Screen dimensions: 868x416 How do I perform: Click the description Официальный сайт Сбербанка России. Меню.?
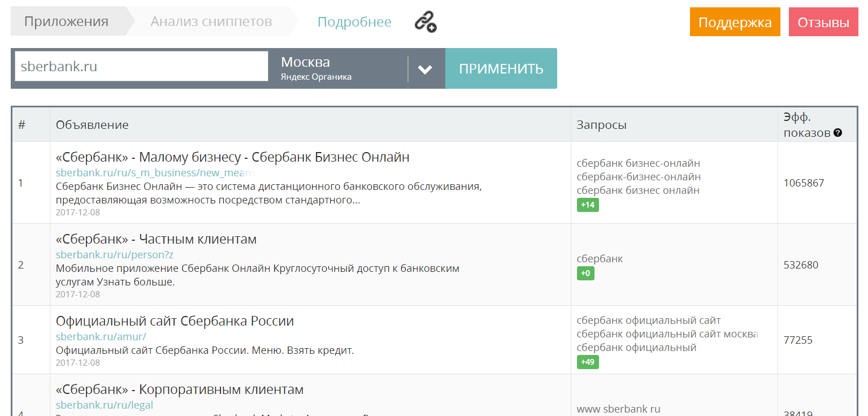click(x=205, y=350)
